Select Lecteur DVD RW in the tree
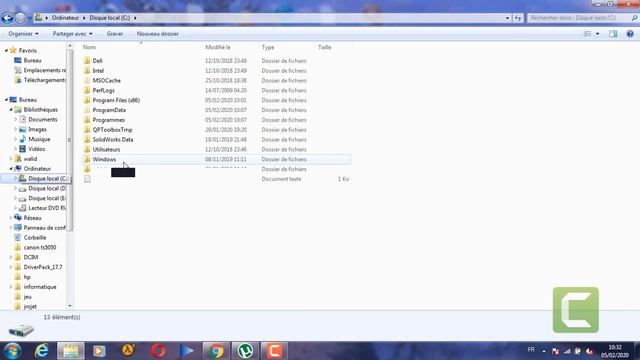Viewport: 640px width, 360px height. pyautogui.click(x=47, y=208)
